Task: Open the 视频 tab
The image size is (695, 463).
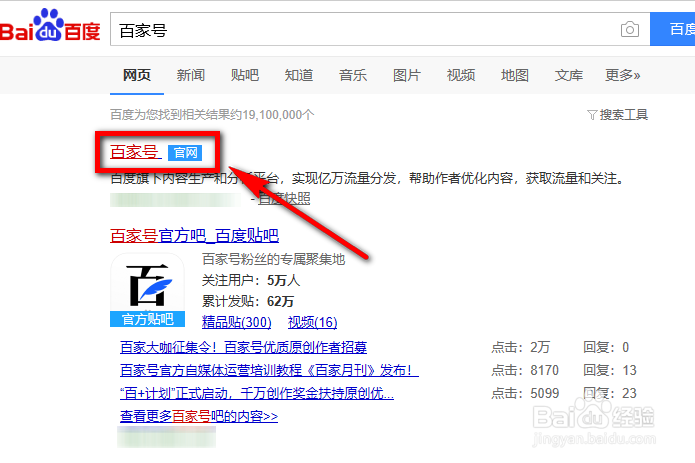Action: (461, 75)
